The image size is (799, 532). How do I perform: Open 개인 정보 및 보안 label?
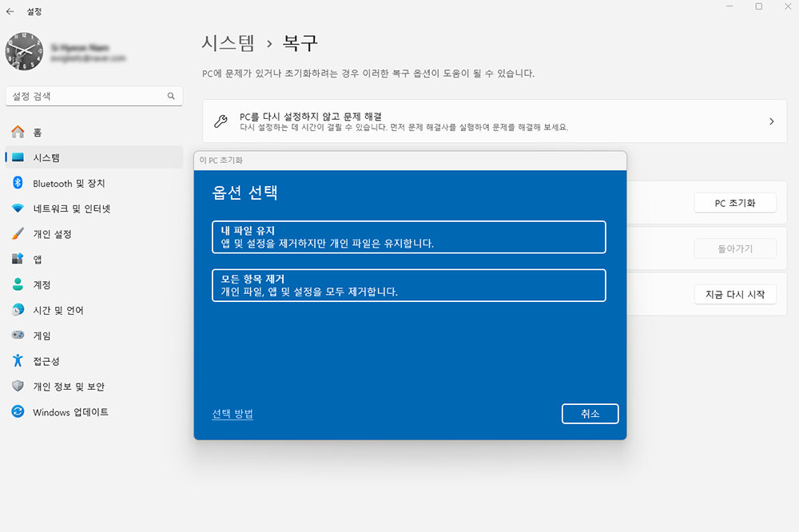coord(69,387)
